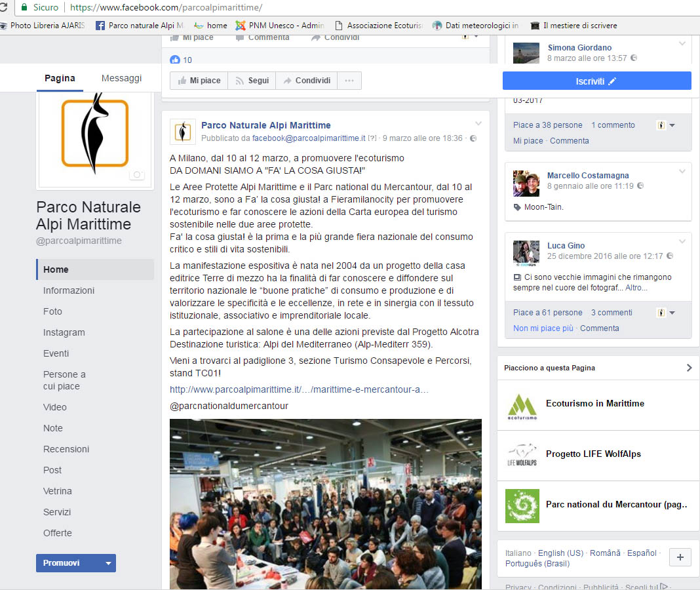Viewport: 700px width, 590px height.
Task: Like Simona Giordano's post with Mi piace
Action: click(x=528, y=141)
